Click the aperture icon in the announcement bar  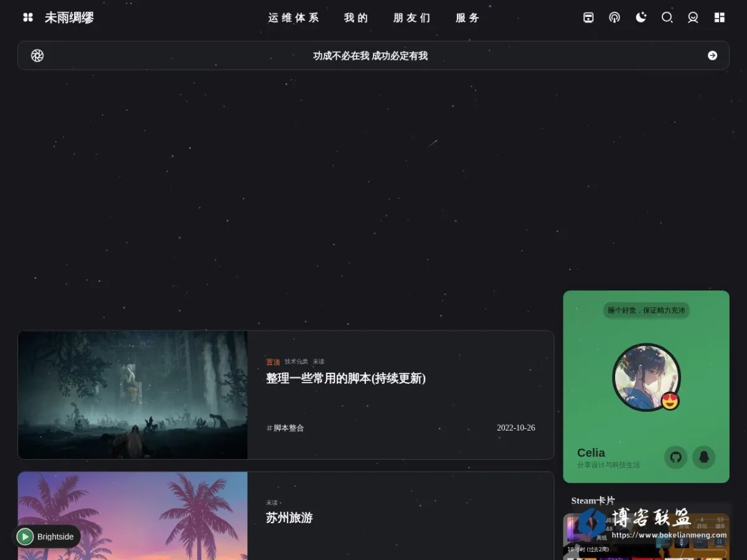point(37,55)
